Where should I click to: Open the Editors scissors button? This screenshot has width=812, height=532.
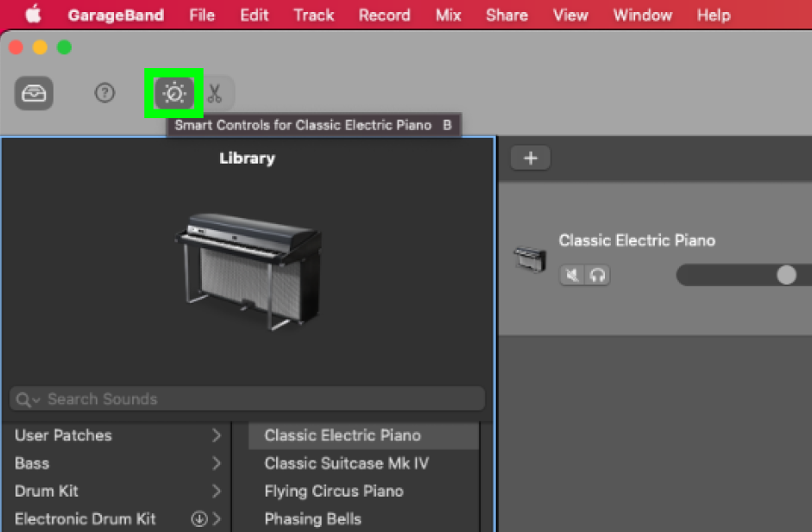pyautogui.click(x=214, y=93)
